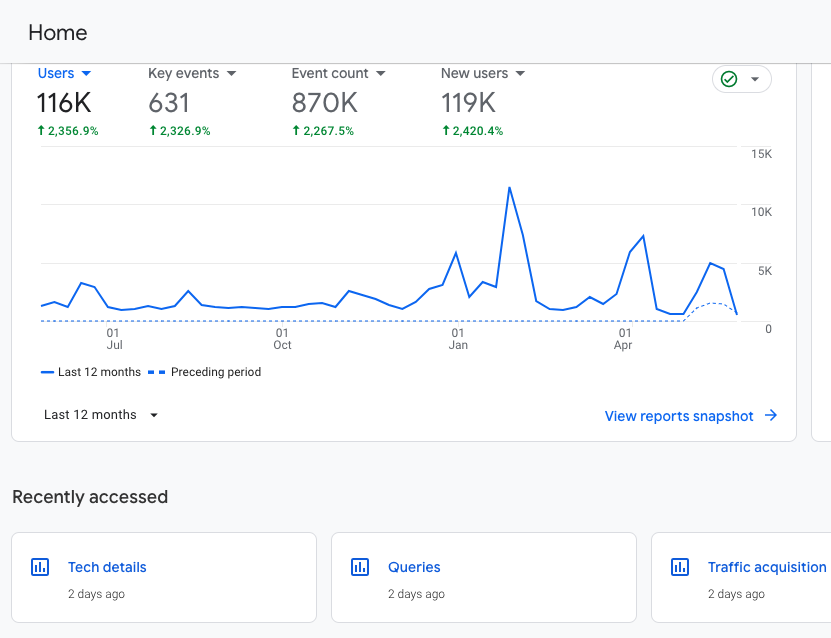Click the 631 key events value
The height and width of the screenshot is (638, 831).
pos(169,103)
